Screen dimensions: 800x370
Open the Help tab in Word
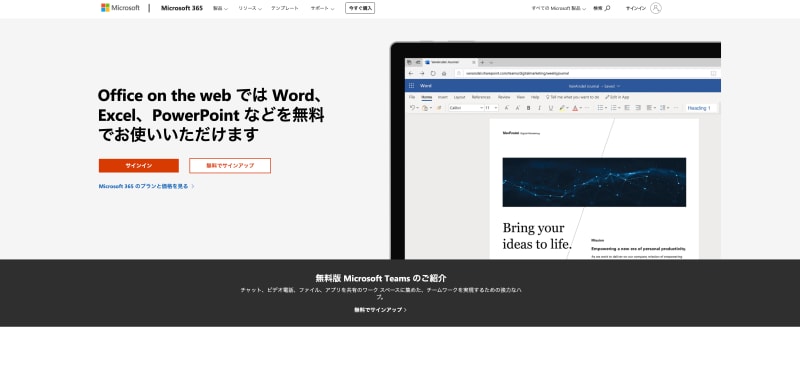point(535,97)
